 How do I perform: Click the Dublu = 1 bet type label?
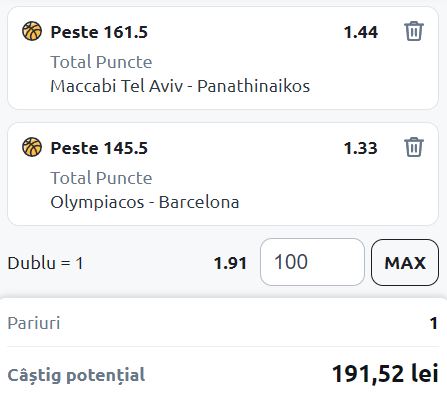tap(45, 263)
